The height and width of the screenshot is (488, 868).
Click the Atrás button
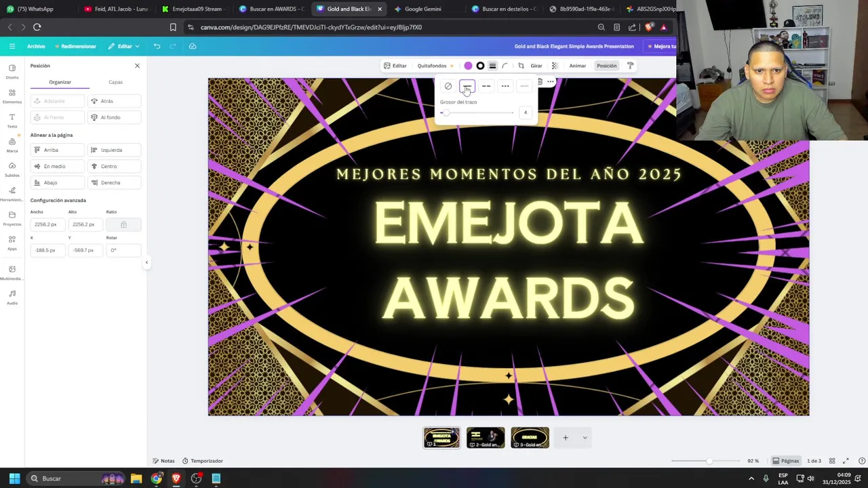pos(114,101)
